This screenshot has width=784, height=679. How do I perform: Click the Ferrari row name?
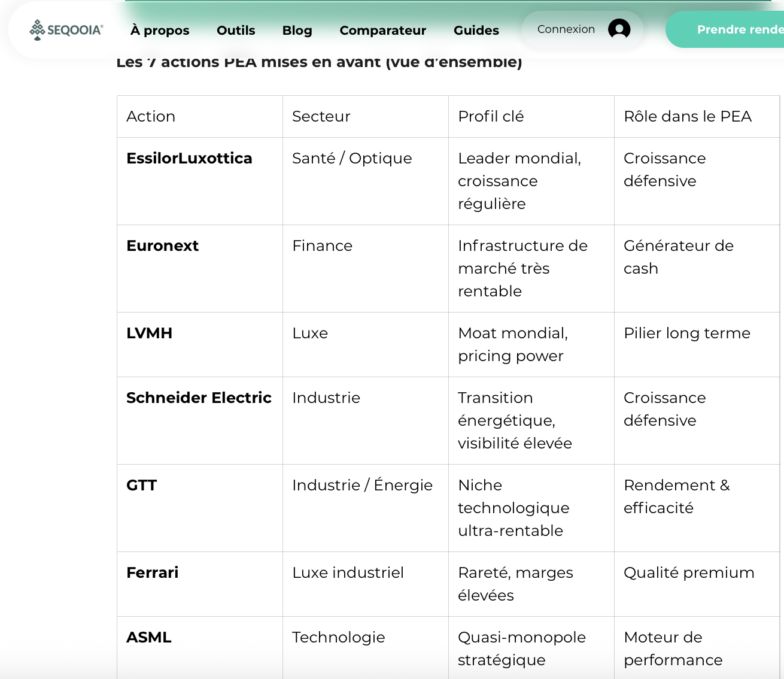click(x=153, y=573)
